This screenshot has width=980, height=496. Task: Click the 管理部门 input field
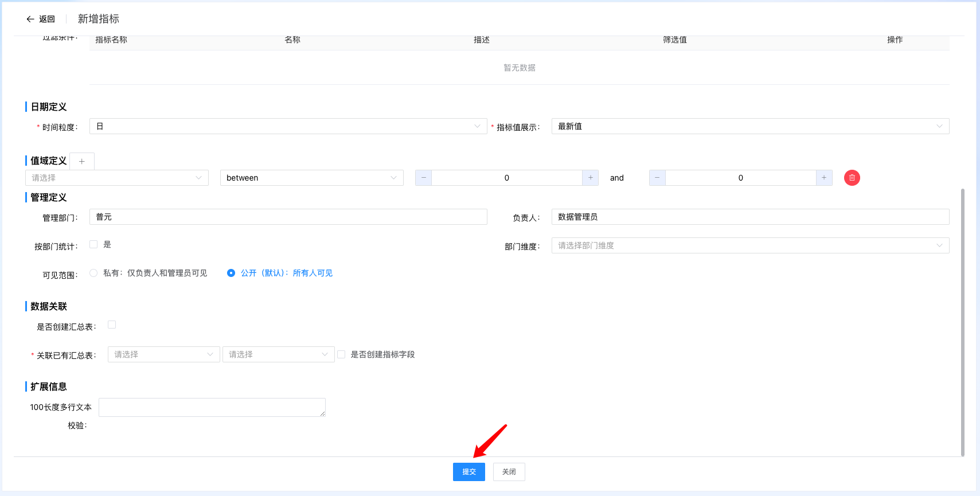point(288,217)
